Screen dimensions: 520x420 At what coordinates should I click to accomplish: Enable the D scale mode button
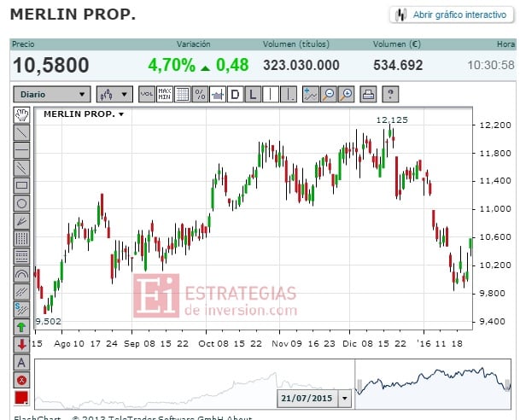[x=235, y=95]
